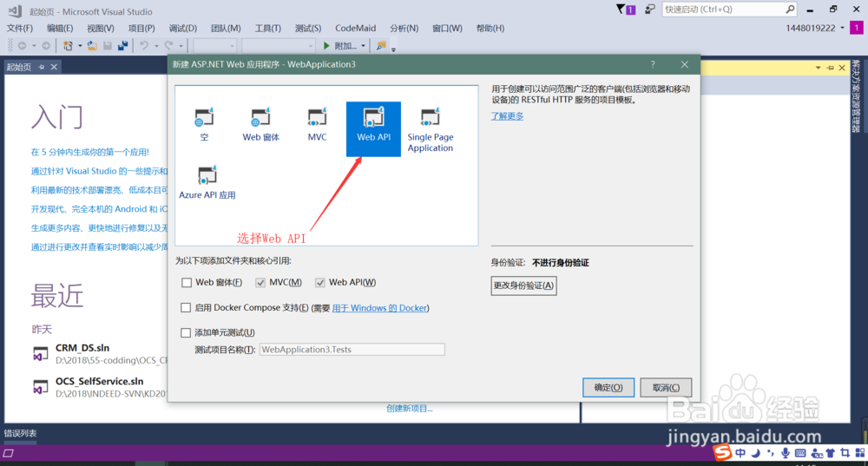Click the open file toolbar icon
868x466 pixels.
pyautogui.click(x=92, y=46)
